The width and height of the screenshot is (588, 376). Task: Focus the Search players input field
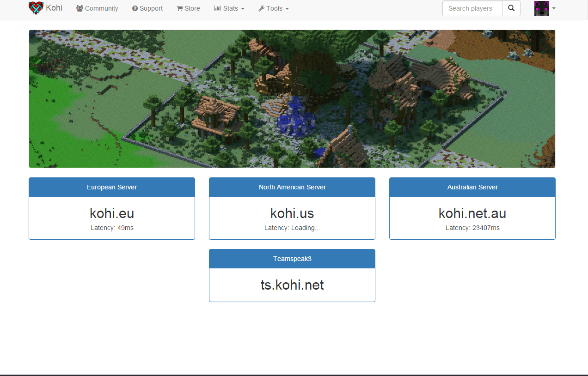coord(472,8)
